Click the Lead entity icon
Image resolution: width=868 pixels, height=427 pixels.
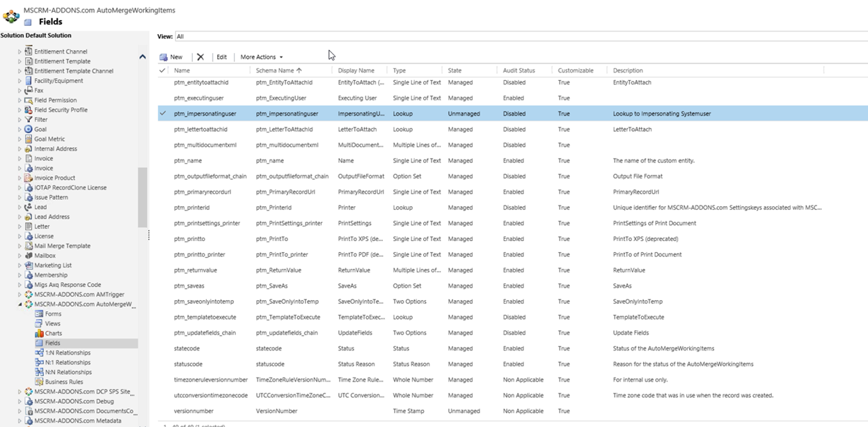(x=29, y=207)
